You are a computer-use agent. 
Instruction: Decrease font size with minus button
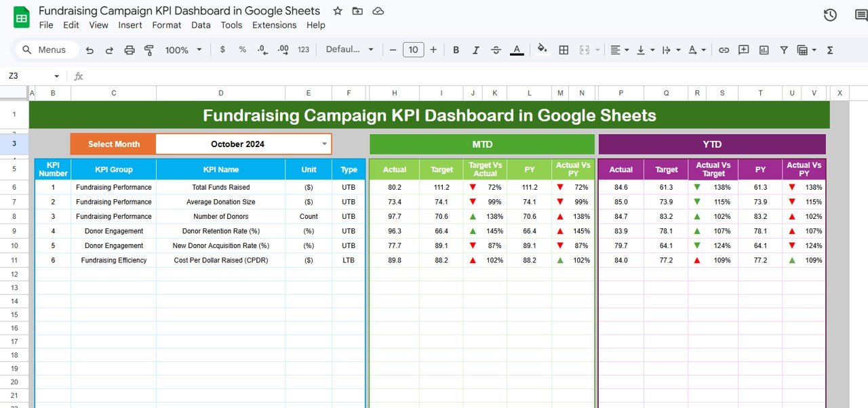click(x=392, y=49)
